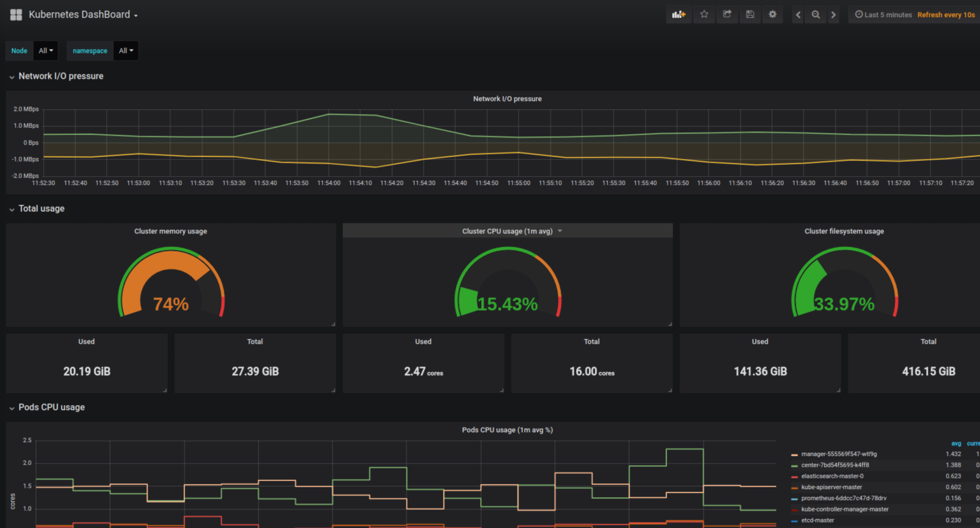980x528 pixels.
Task: Click the 20.19 GiB used memory value
Action: point(87,372)
